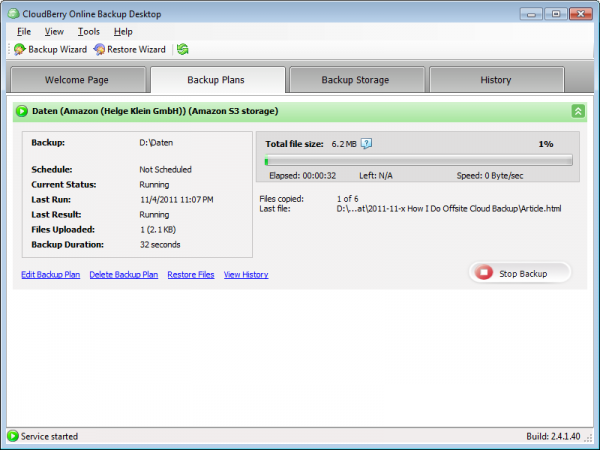Click the '6.2 MB' total file size value

pos(344,144)
